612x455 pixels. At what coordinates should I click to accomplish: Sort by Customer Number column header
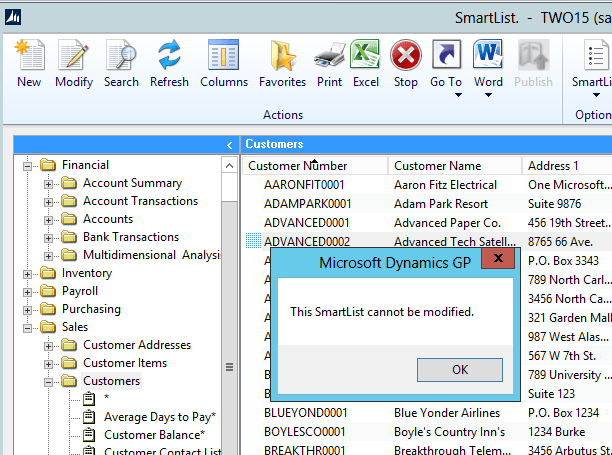coord(314,166)
